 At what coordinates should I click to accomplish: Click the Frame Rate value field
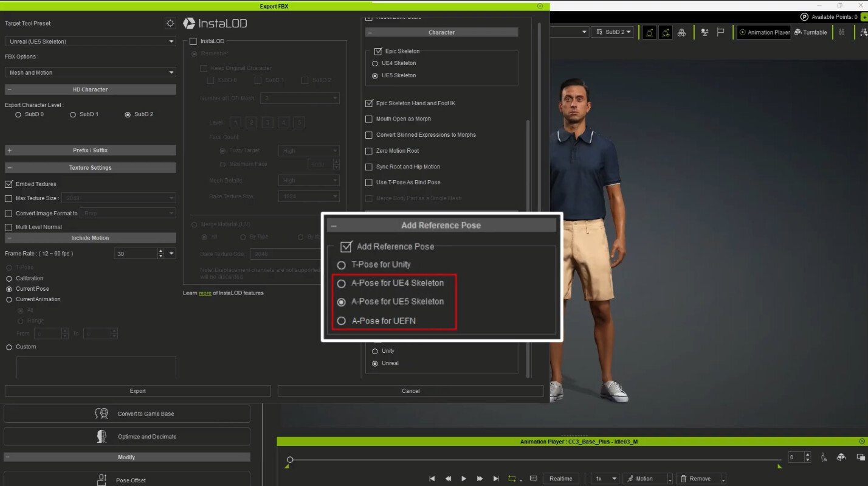tap(136, 254)
